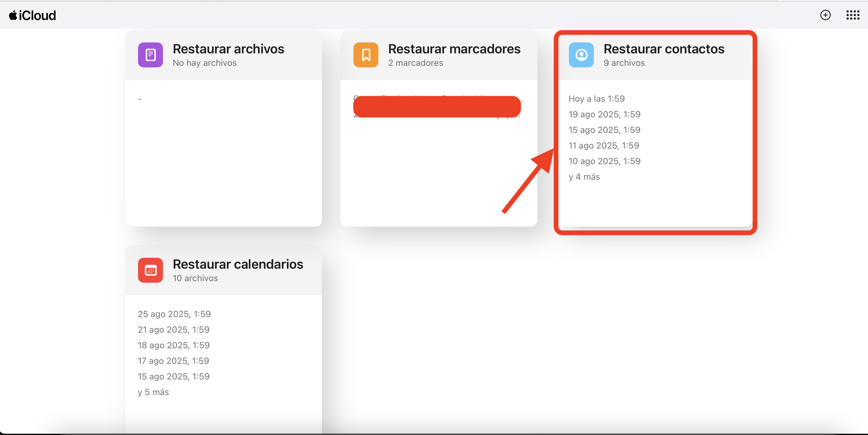Select contacts backup 19 ago 2025
The image size is (868, 435).
click(604, 115)
